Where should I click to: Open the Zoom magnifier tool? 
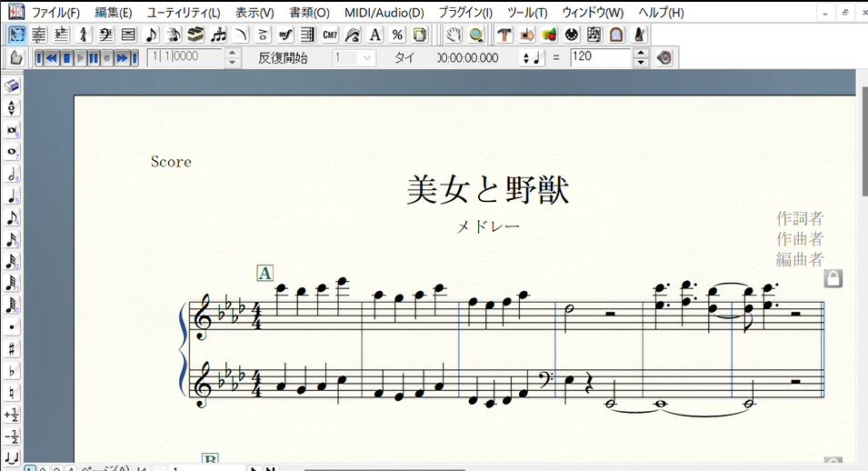[x=476, y=35]
